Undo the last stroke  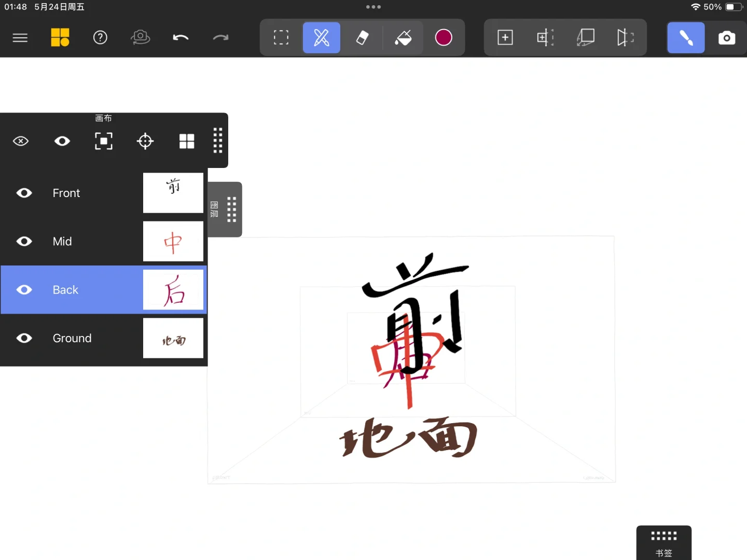click(181, 37)
